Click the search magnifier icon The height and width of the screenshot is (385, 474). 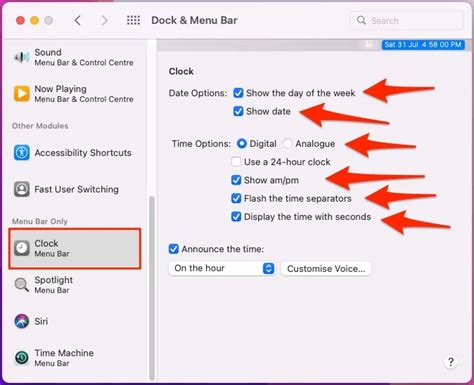click(x=361, y=20)
